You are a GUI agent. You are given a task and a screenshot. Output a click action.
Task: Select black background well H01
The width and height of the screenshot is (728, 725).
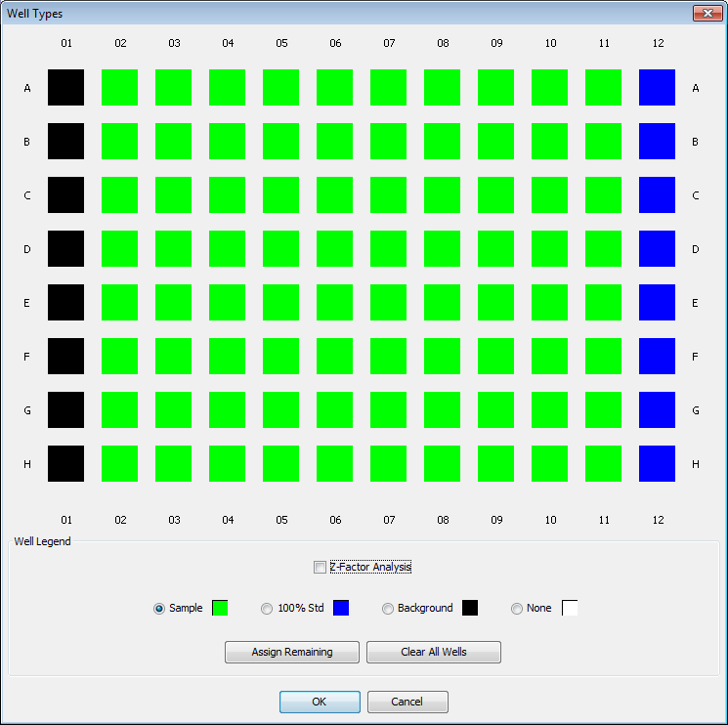click(65, 464)
